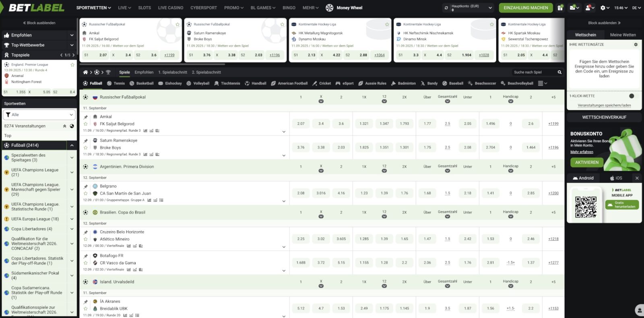The image size is (644, 318).
Task: Click the user profile icon
Action: point(588,8)
